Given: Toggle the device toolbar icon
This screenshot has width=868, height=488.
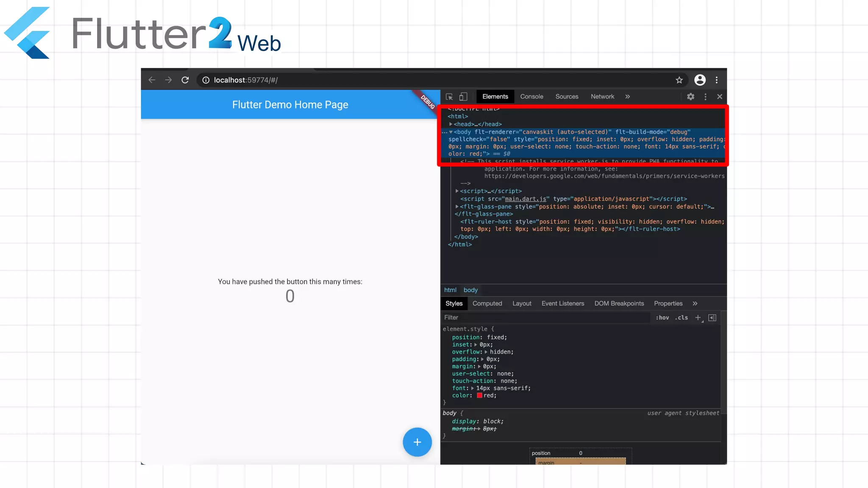Looking at the screenshot, I should tap(463, 97).
